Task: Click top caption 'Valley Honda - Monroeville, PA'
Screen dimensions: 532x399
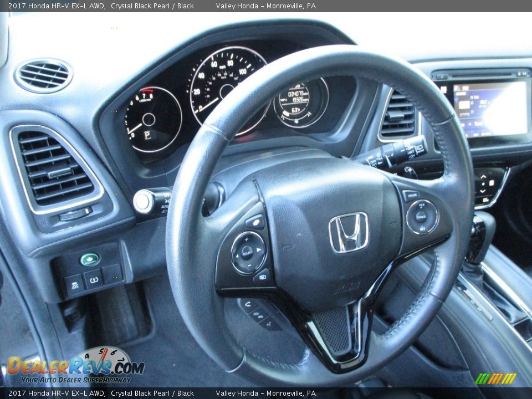Action: [265, 6]
